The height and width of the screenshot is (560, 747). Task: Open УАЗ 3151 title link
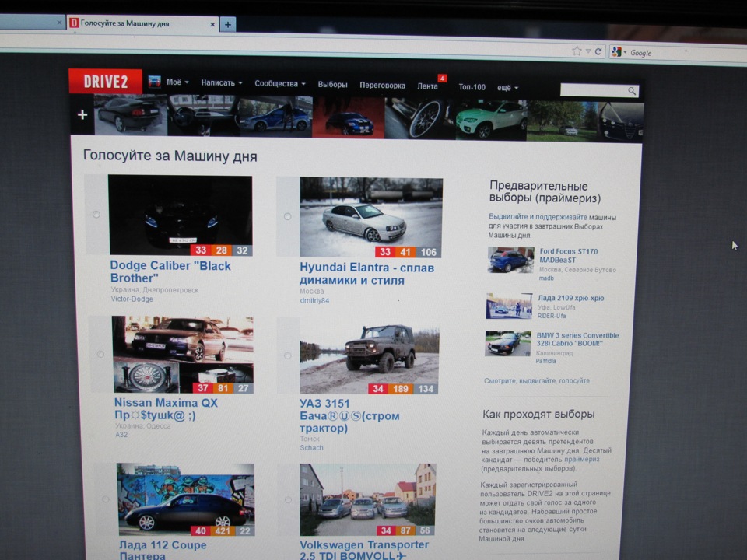point(349,415)
